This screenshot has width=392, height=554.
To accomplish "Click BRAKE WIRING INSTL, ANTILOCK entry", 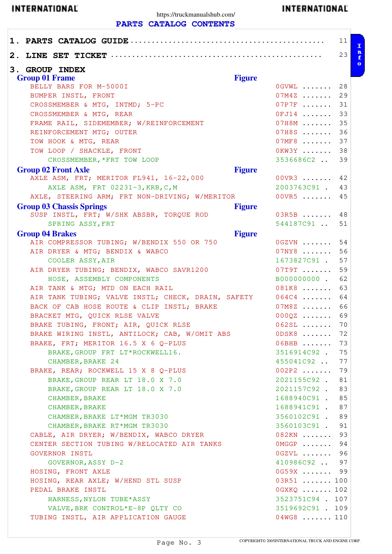I will coord(130,334).
